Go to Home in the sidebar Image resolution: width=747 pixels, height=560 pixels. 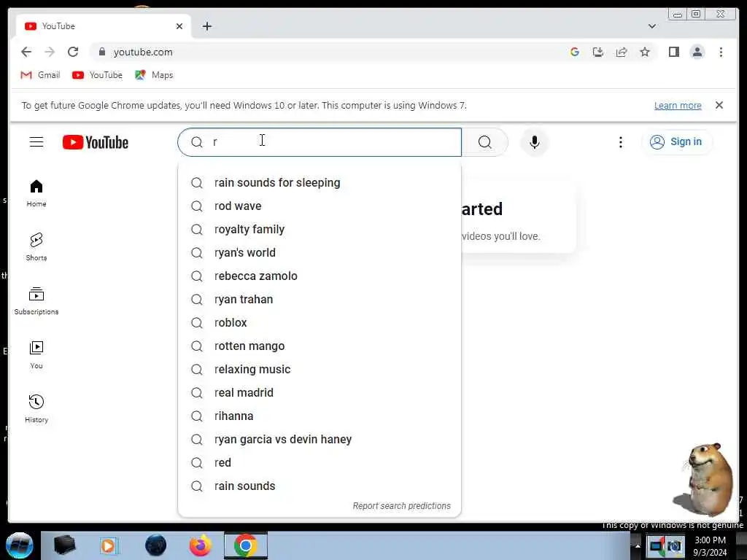(36, 193)
